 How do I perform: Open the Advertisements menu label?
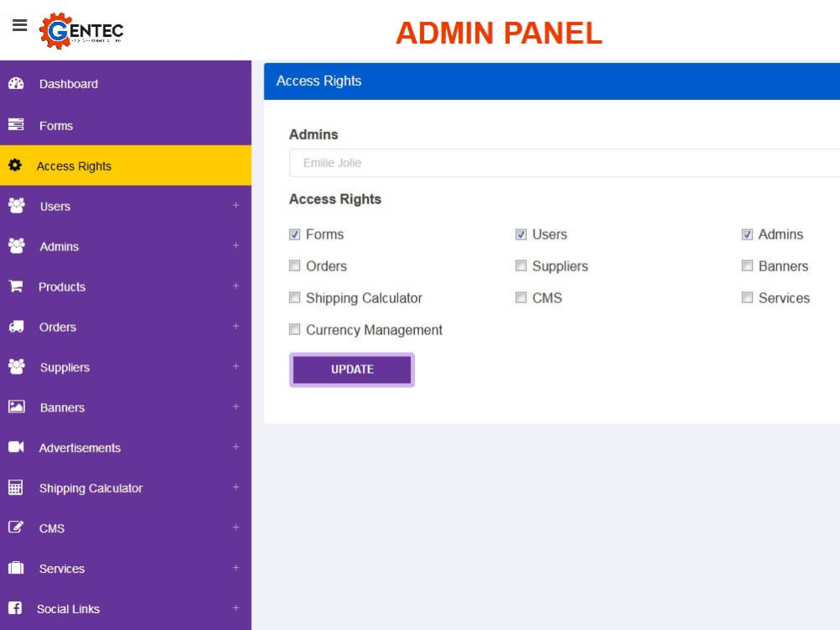(80, 448)
